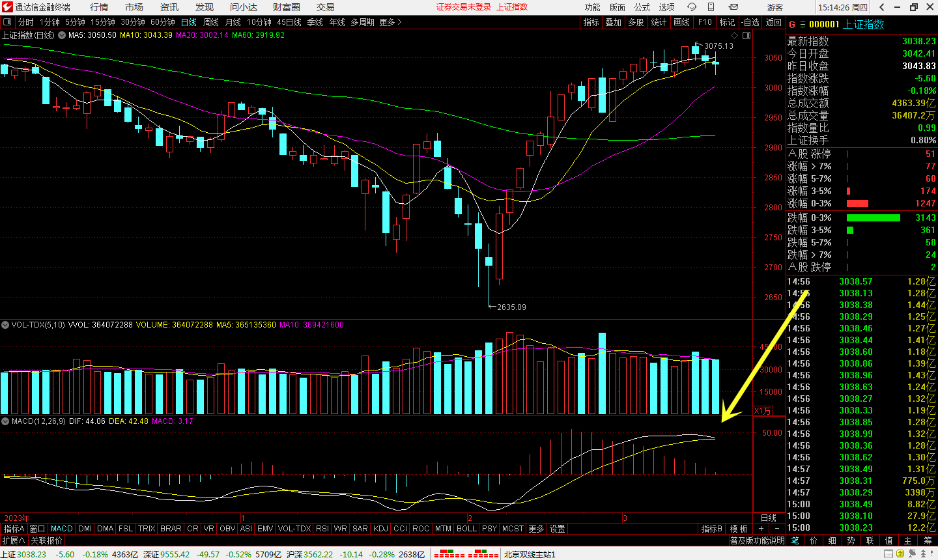This screenshot has width=938, height=560.
Task: Open the 交易 menu
Action: (326, 7)
